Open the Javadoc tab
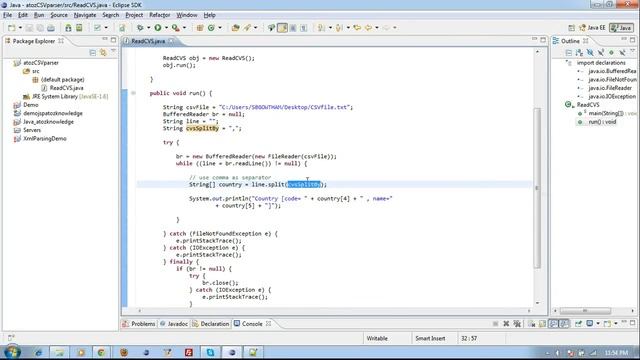Image resolution: width=640 pixels, height=360 pixels. tap(174, 324)
